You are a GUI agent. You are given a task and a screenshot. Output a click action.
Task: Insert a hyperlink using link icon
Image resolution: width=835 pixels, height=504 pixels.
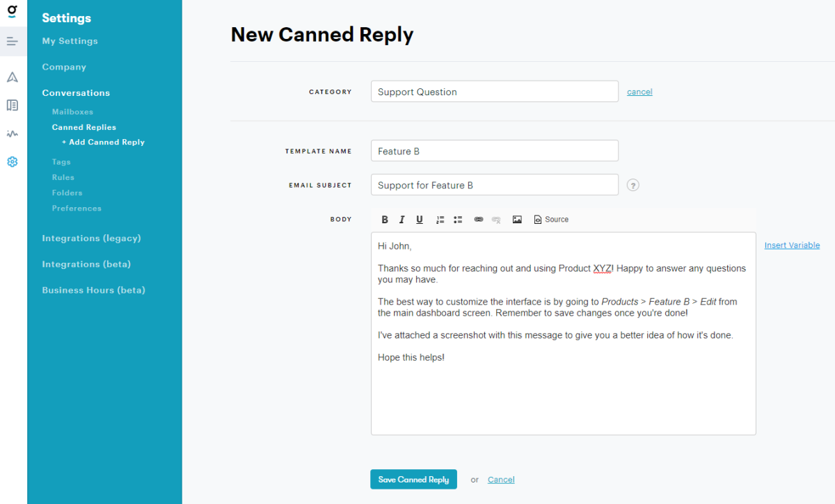point(479,220)
